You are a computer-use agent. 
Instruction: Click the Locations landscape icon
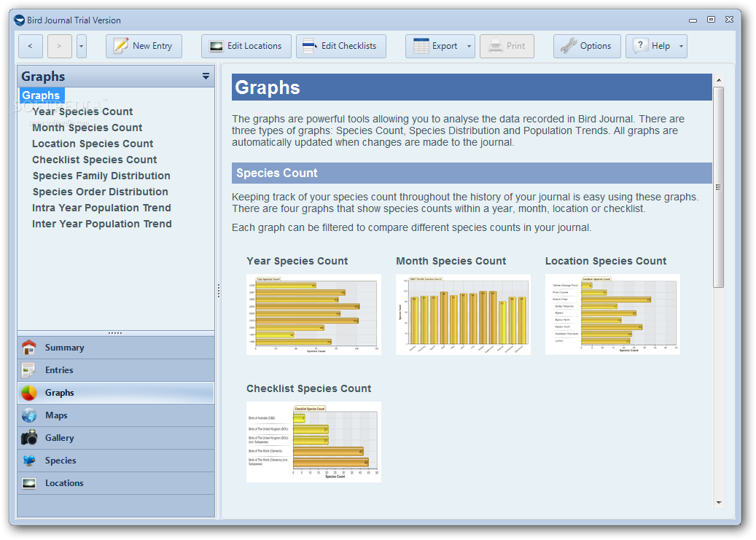click(29, 483)
